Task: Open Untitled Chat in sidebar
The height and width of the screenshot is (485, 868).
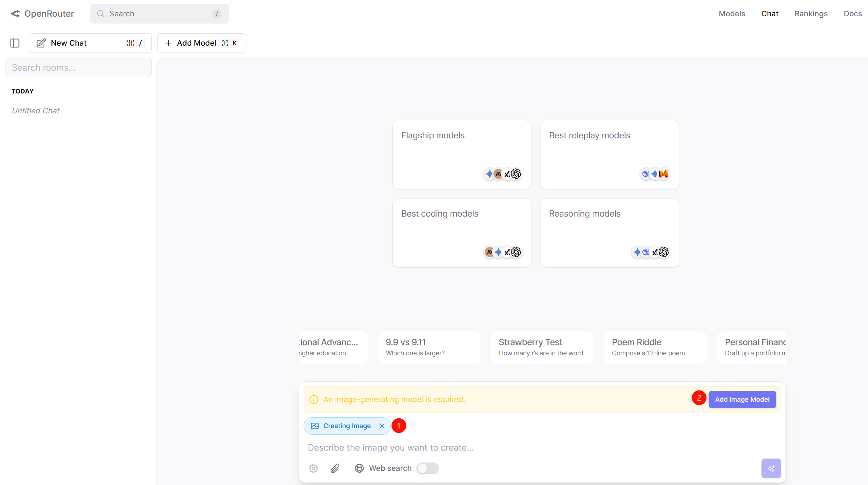Action: 36,111
